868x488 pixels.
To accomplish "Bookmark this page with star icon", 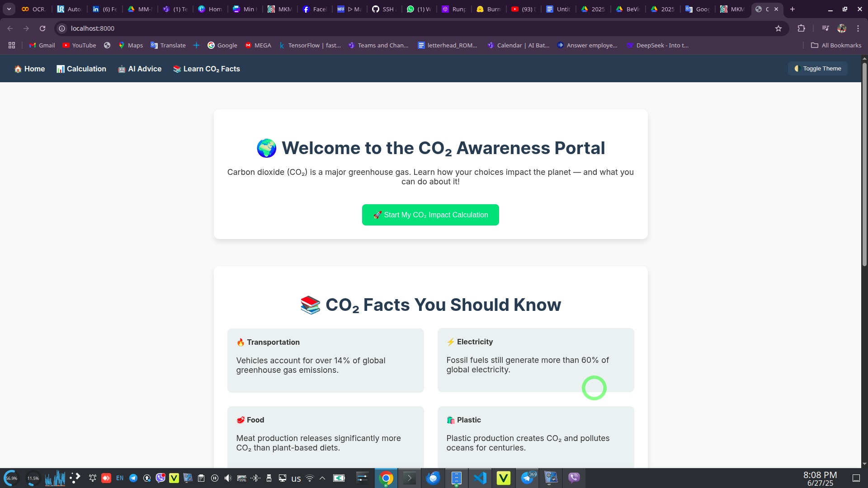I will 778,28.
